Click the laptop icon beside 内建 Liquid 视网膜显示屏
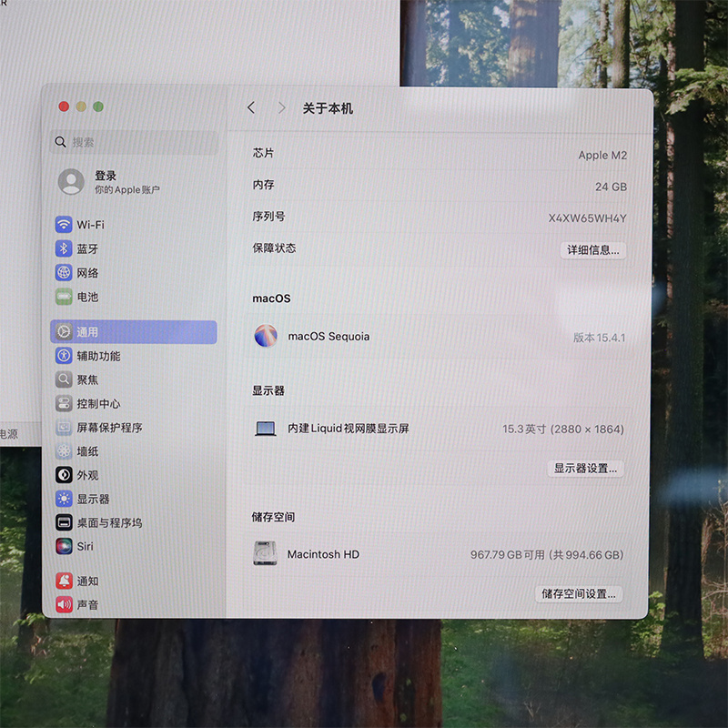 click(266, 428)
